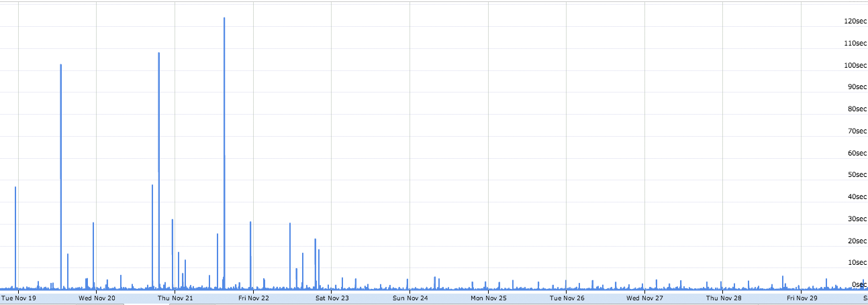Click the Tue Nov 19 date label
The width and height of the screenshot is (868, 305).
19,298
